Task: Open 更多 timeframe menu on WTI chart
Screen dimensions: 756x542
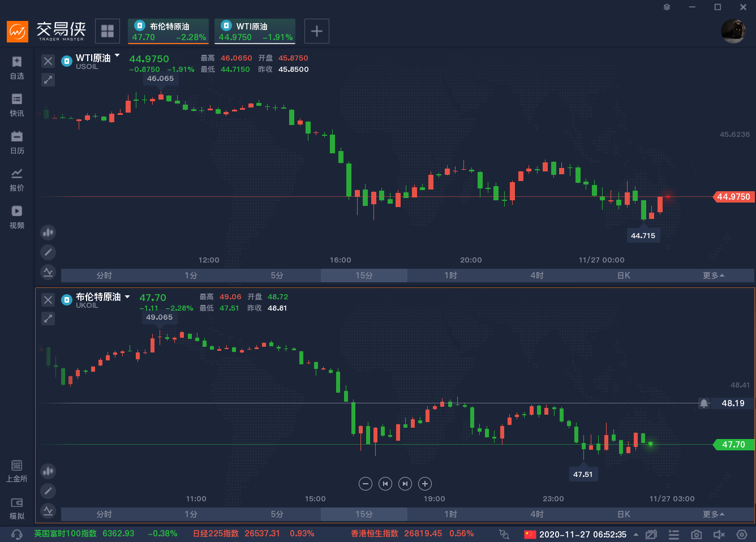Action: [x=713, y=276]
